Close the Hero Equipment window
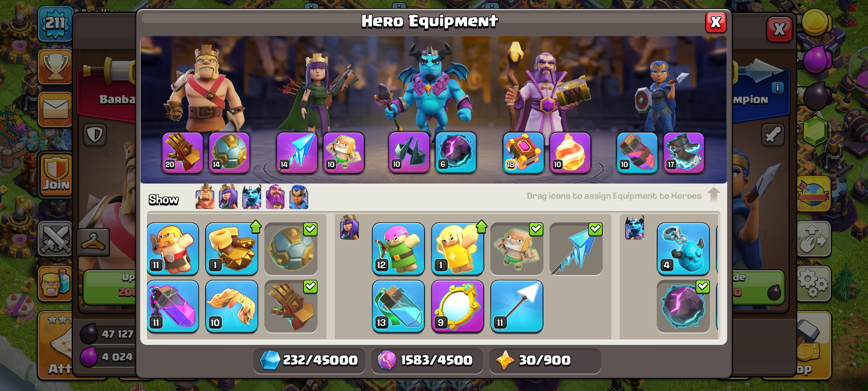Screen dimensions: 868x391 pyautogui.click(x=716, y=23)
